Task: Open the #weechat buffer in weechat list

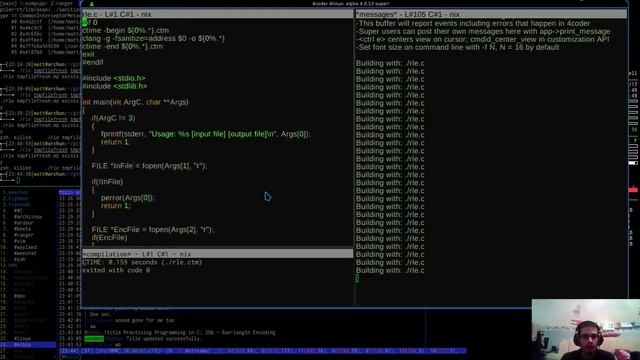Action: (x=25, y=253)
